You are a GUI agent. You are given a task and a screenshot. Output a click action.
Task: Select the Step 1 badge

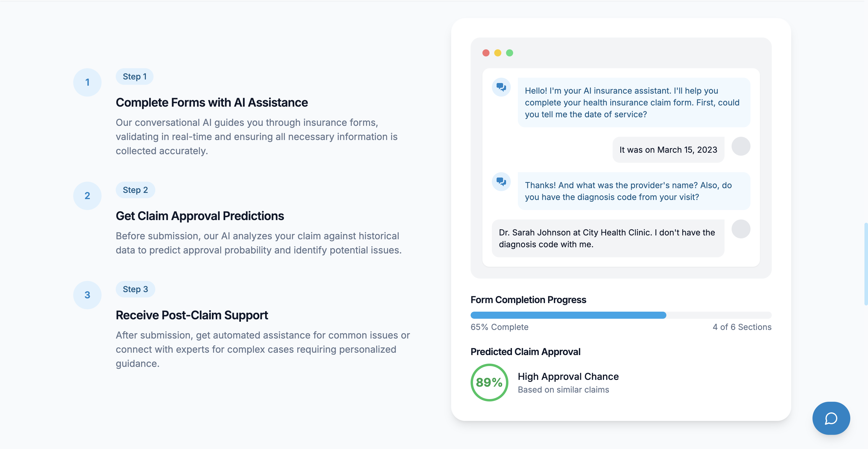[x=134, y=77]
